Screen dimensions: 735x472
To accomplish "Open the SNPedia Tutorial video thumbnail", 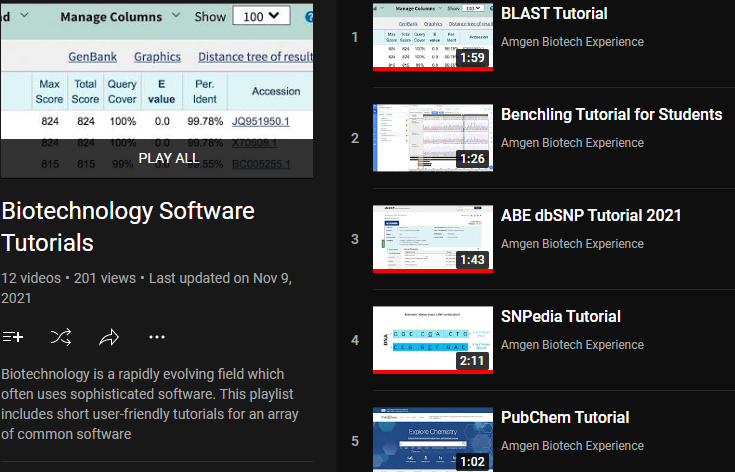I will tap(433, 340).
